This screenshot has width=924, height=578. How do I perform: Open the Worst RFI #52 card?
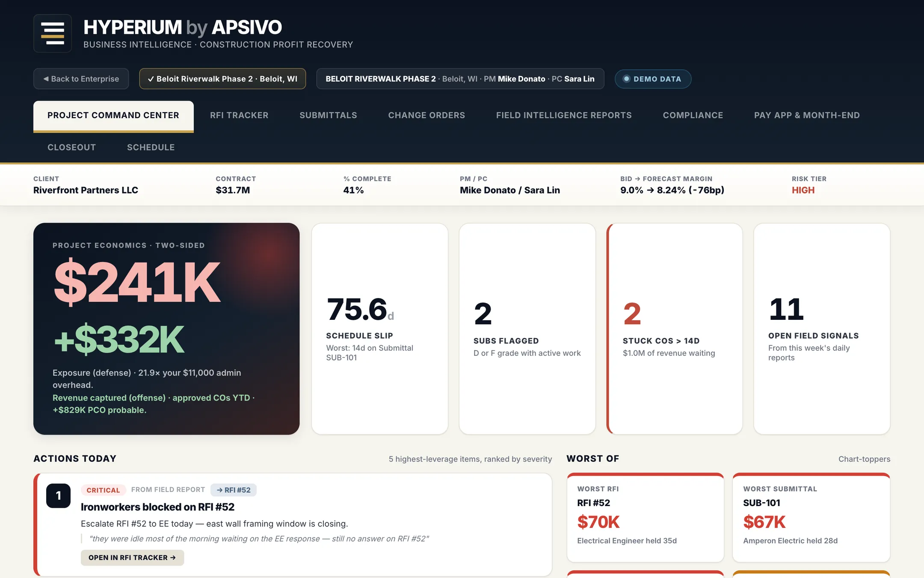[x=645, y=518]
